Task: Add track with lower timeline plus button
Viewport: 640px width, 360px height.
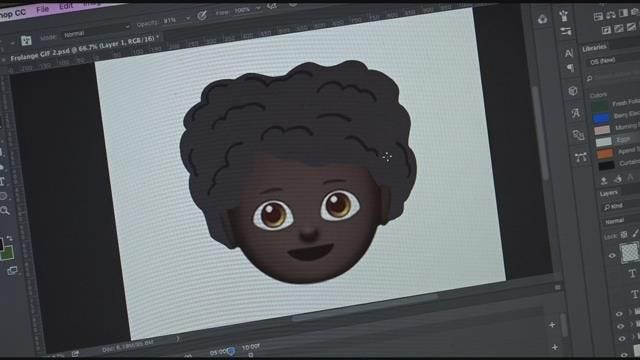Action: (555, 347)
